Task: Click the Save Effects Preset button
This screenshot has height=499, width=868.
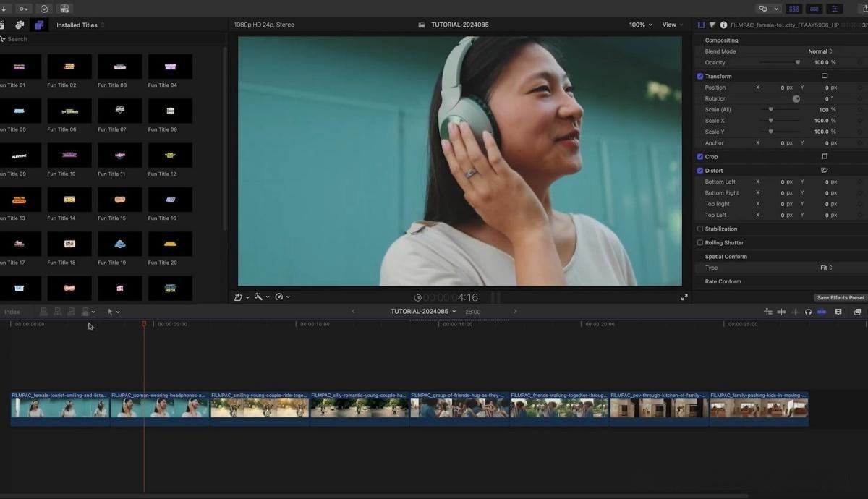Action: [x=841, y=297]
